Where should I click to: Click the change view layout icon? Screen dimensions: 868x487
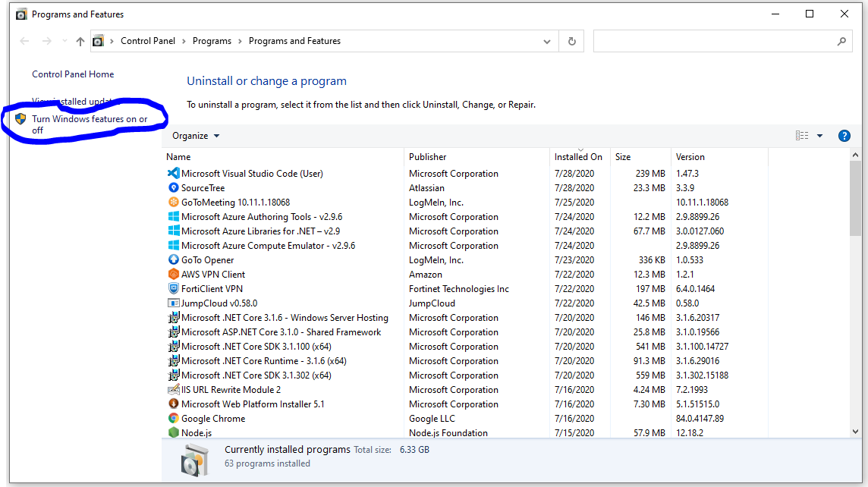coord(801,136)
